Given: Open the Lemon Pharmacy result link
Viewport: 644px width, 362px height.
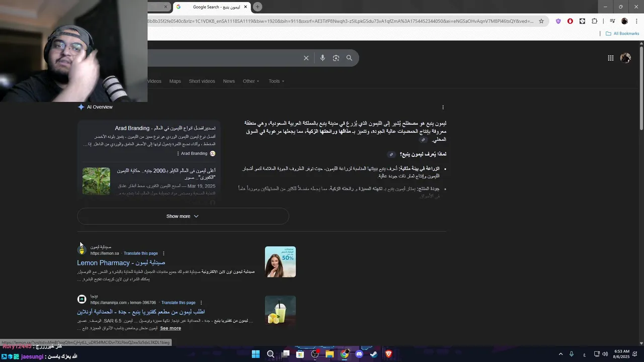Looking at the screenshot, I should [121, 262].
